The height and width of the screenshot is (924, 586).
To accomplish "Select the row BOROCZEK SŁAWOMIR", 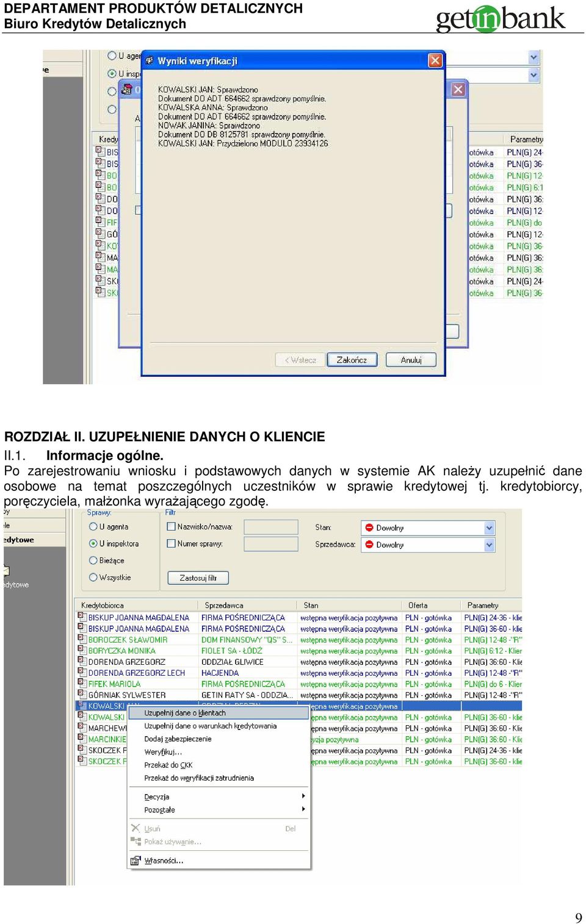I will tap(299, 640).
